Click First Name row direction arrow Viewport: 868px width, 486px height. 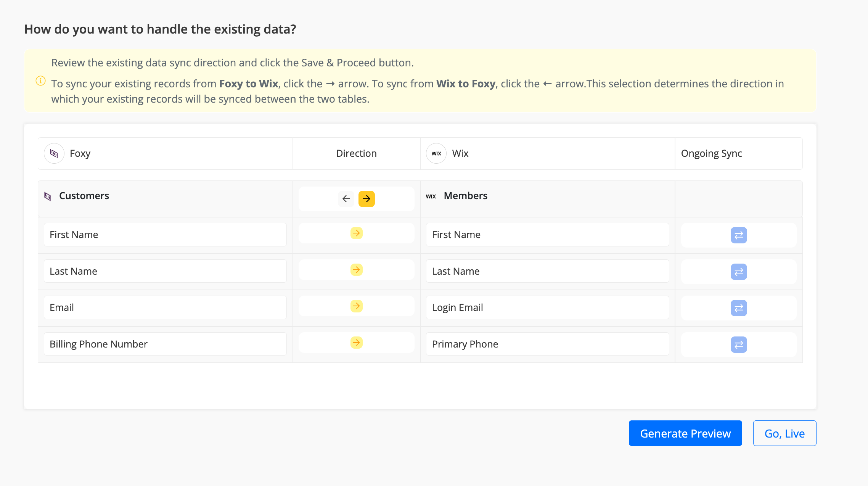tap(357, 233)
